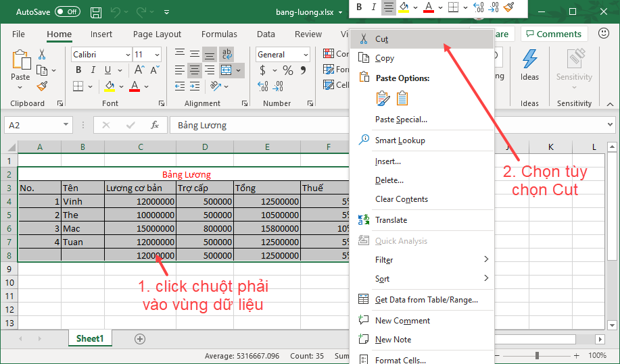Toggle Wrap Text icon

[x=226, y=54]
